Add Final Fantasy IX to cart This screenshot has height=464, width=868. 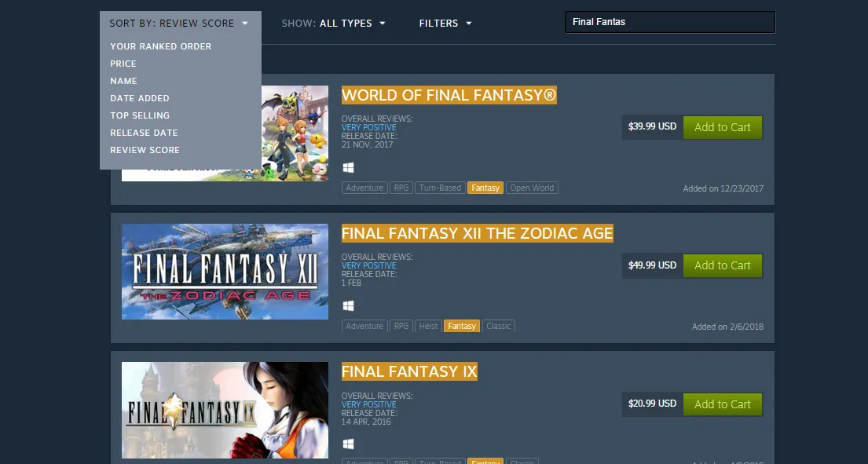tap(723, 404)
